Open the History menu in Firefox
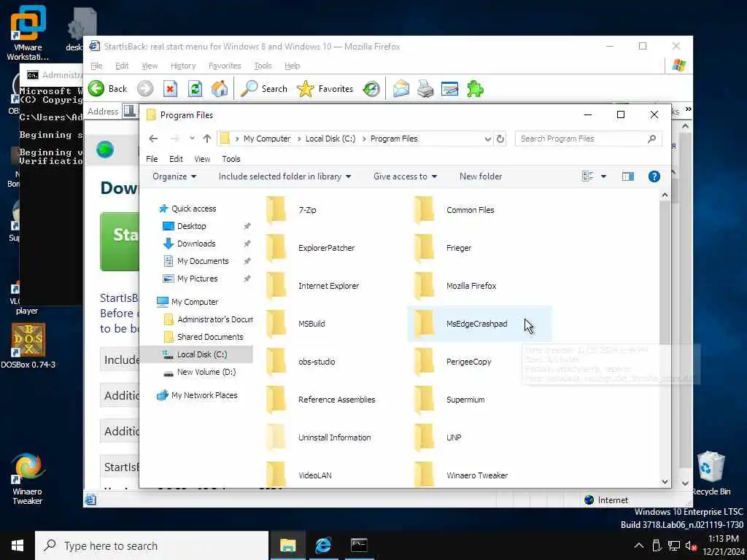The width and height of the screenshot is (747, 560). [x=183, y=66]
